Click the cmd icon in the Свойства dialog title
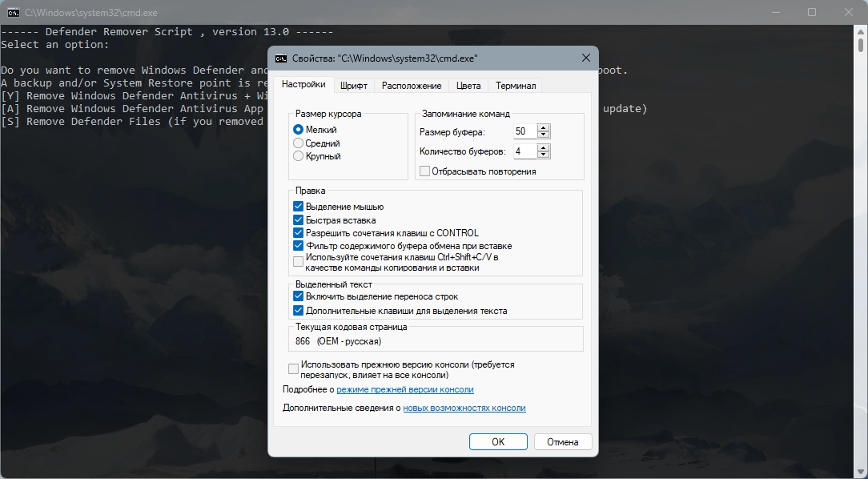 click(281, 58)
